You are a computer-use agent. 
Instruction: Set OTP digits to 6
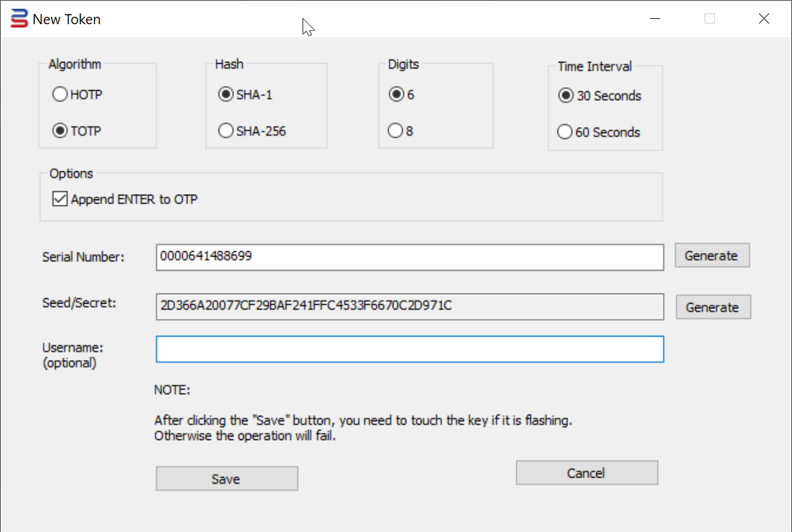(397, 95)
